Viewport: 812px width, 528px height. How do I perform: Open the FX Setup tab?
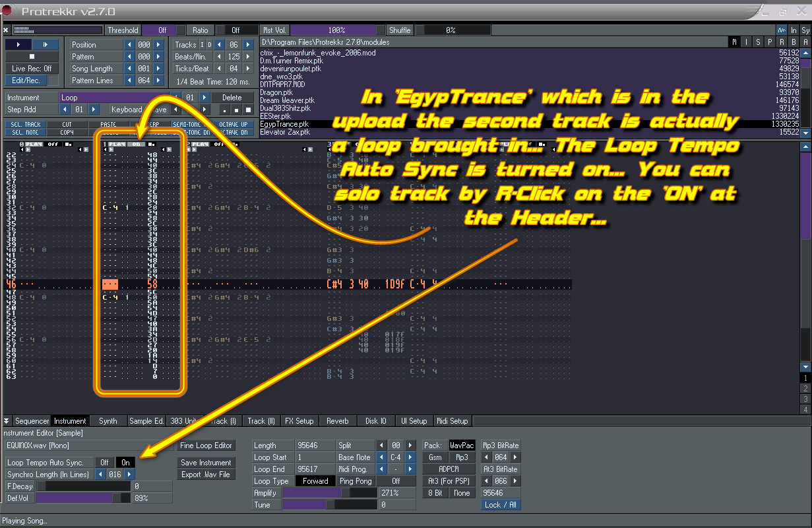(x=299, y=420)
